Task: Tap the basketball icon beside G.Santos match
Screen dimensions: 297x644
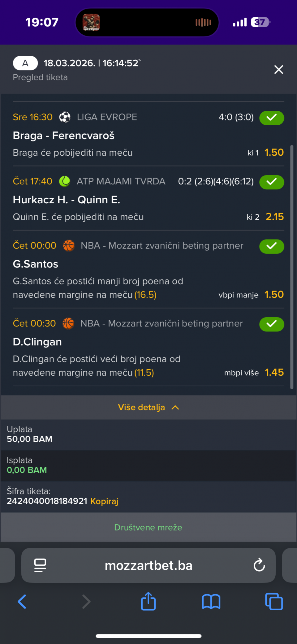Action: point(69,246)
